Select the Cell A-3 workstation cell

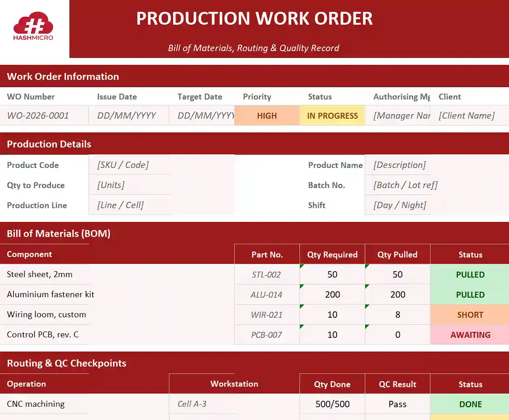click(x=234, y=404)
